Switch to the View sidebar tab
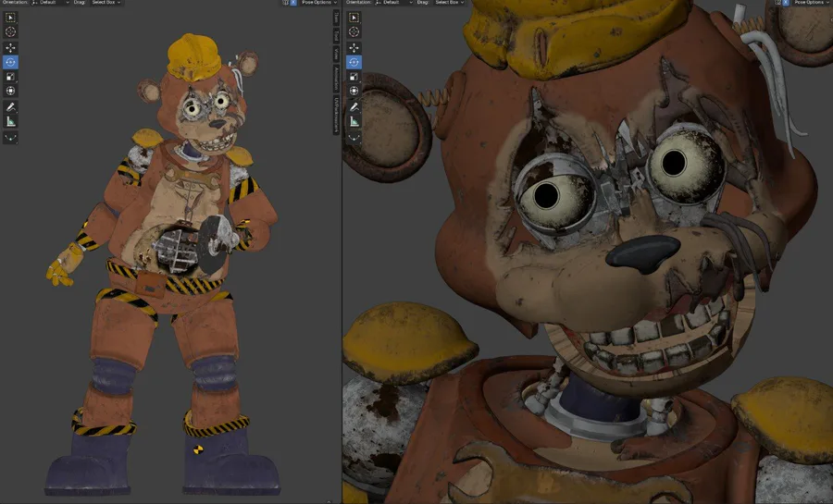The width and height of the screenshot is (833, 504). point(336,54)
